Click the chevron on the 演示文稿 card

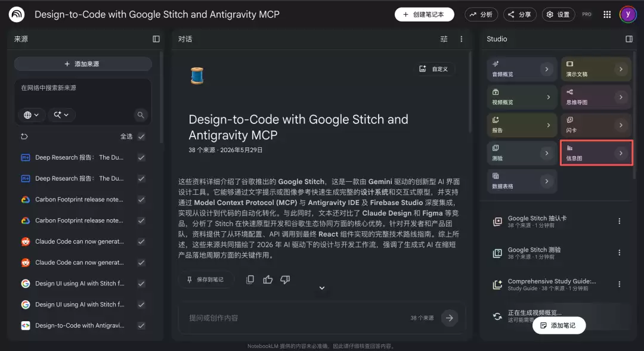coord(621,69)
